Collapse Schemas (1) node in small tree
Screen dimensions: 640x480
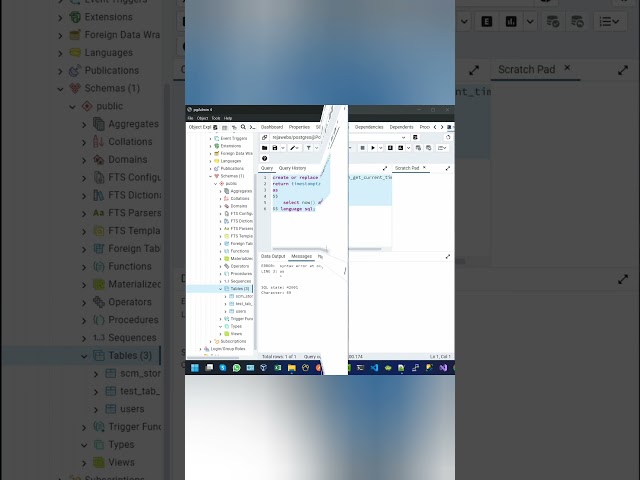tap(211, 176)
